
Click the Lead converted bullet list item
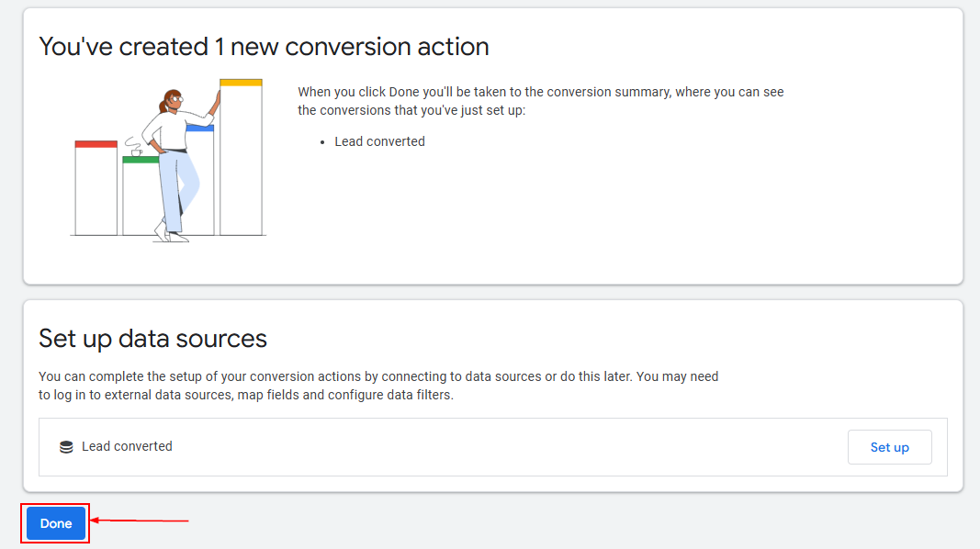coord(379,141)
